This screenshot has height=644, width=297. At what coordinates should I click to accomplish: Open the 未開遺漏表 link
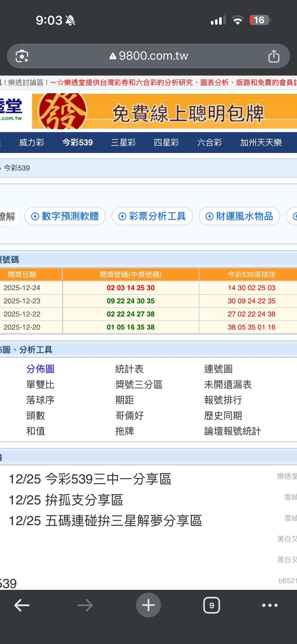point(228,385)
